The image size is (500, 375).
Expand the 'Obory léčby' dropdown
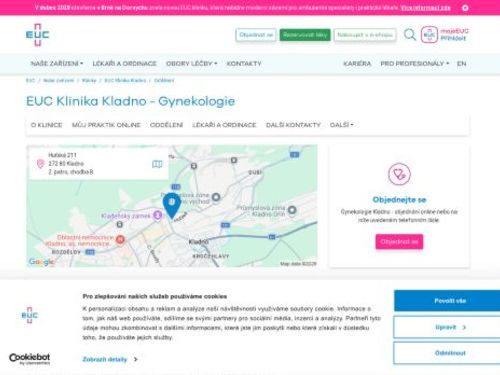(191, 63)
